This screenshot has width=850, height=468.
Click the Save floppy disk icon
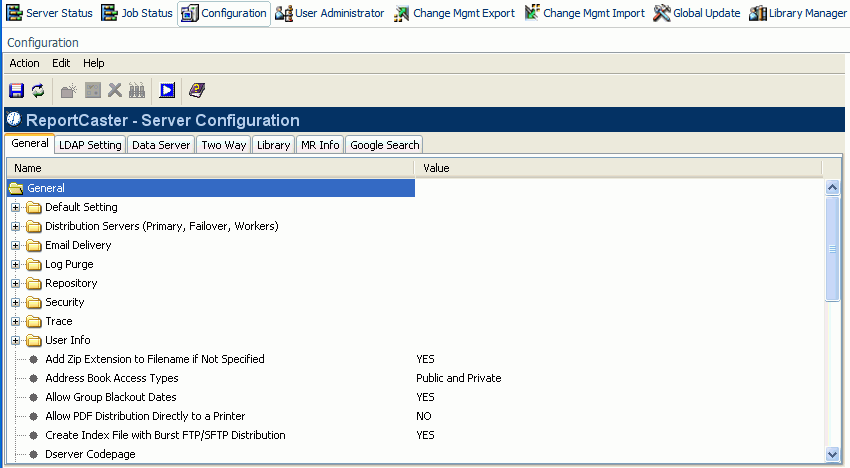[16, 90]
